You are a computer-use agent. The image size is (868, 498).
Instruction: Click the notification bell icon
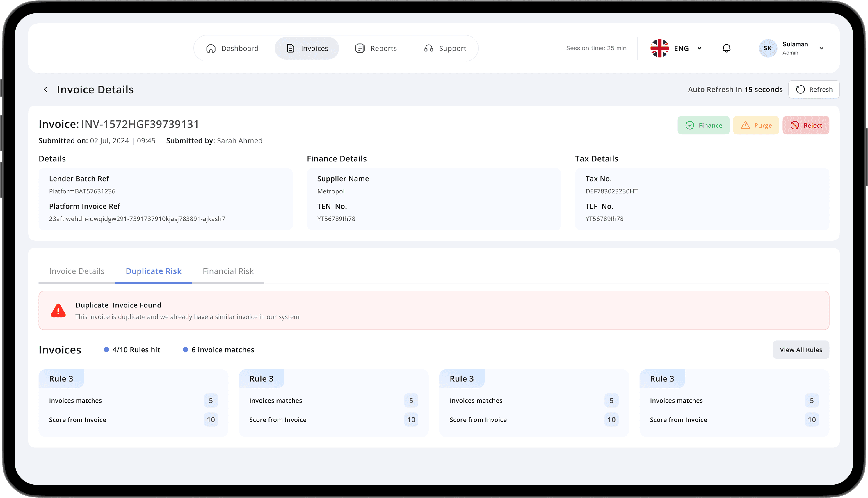(726, 48)
